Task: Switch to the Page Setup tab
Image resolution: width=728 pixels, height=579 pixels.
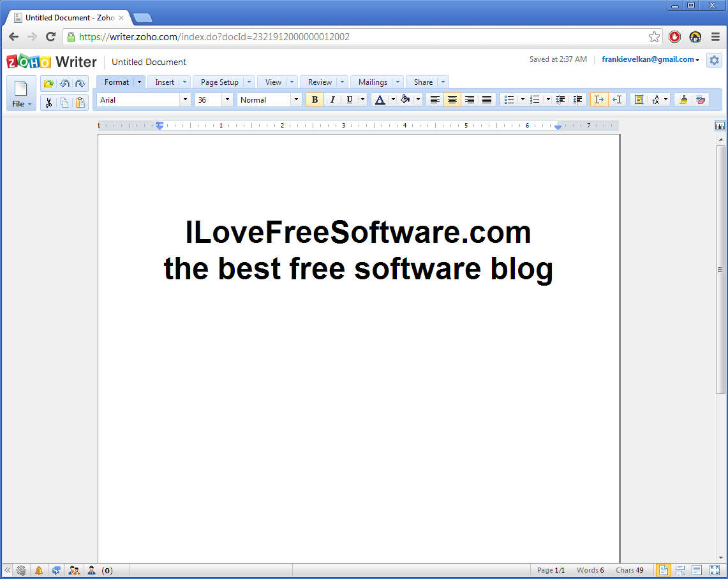Action: coord(219,82)
